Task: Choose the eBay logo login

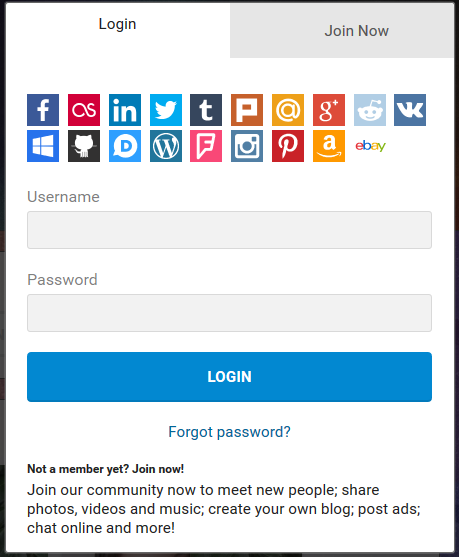Action: click(x=370, y=146)
